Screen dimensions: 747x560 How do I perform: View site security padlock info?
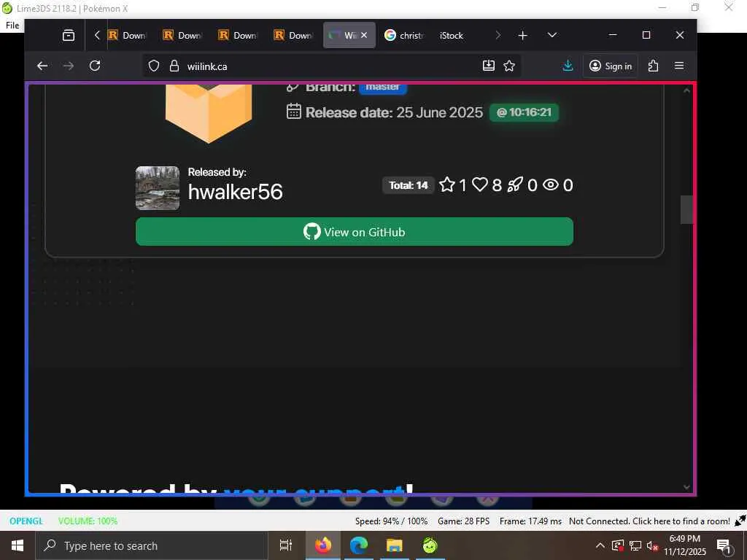pos(174,66)
